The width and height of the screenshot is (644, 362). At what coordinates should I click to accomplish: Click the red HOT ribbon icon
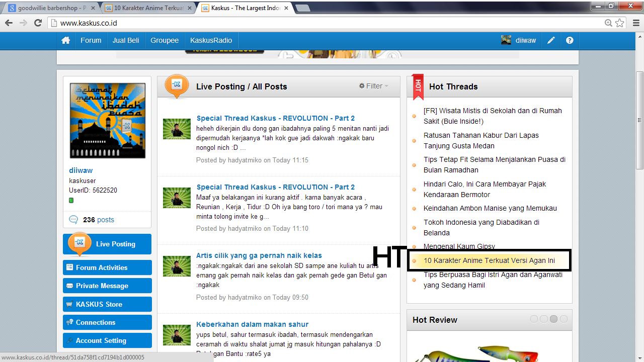coord(418,86)
